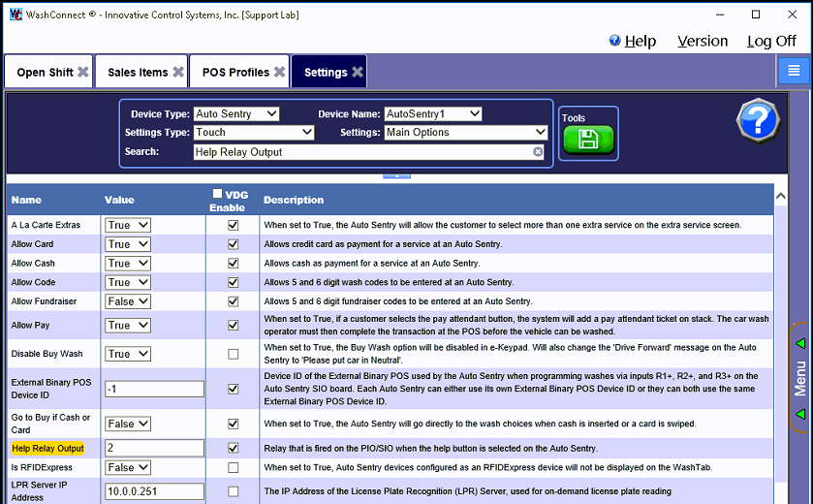Toggle VDG Enable checkbox for Allow Card
Image resolution: width=813 pixels, height=504 pixels.
(x=233, y=244)
